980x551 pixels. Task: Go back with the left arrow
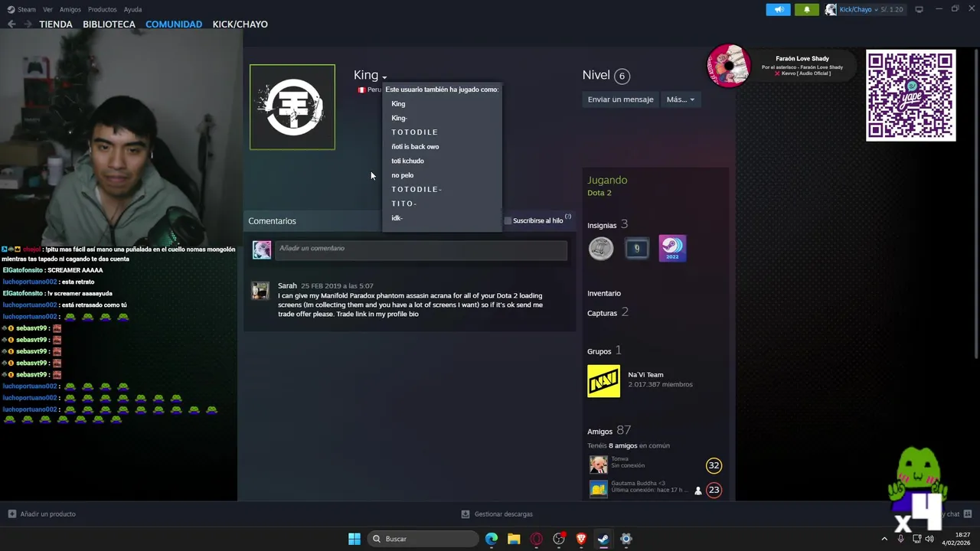point(11,24)
